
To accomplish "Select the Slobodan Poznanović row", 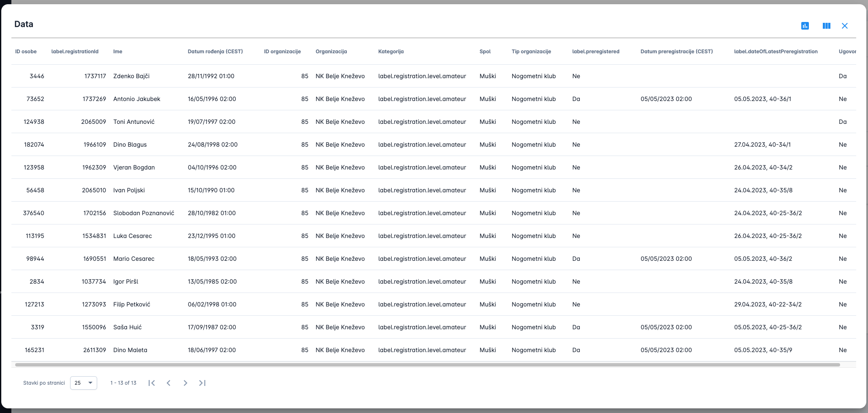I will [144, 213].
